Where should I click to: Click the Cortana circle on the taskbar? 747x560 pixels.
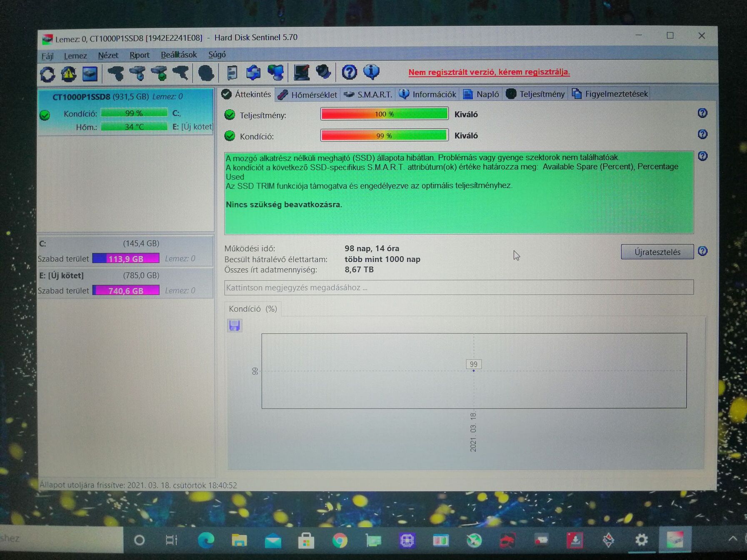point(140,540)
